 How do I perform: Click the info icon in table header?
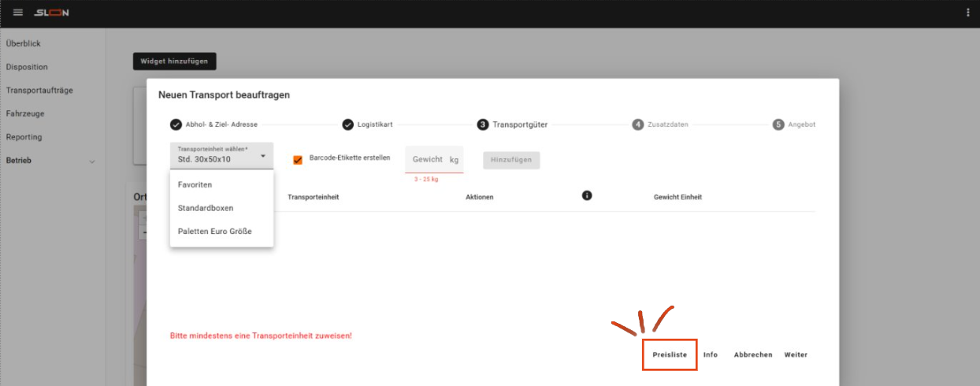(587, 195)
